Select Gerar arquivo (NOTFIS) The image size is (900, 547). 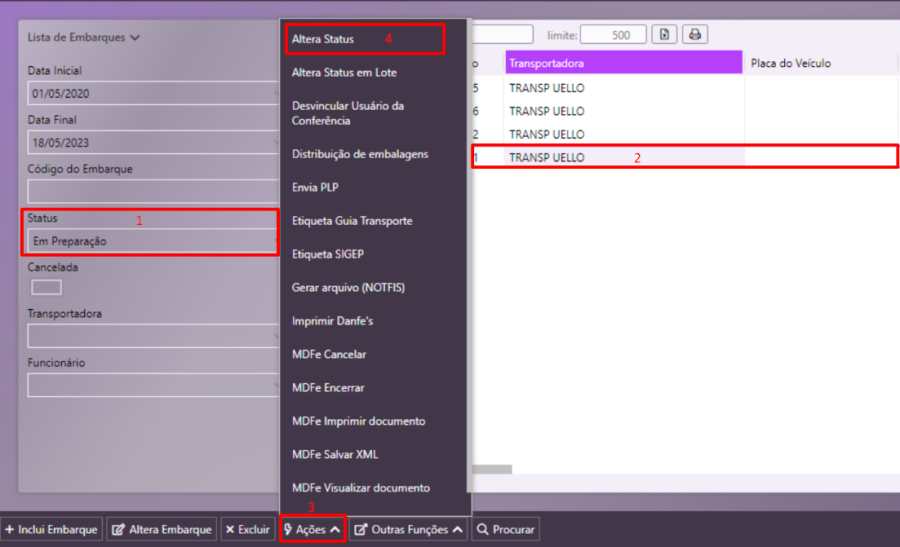coord(348,287)
